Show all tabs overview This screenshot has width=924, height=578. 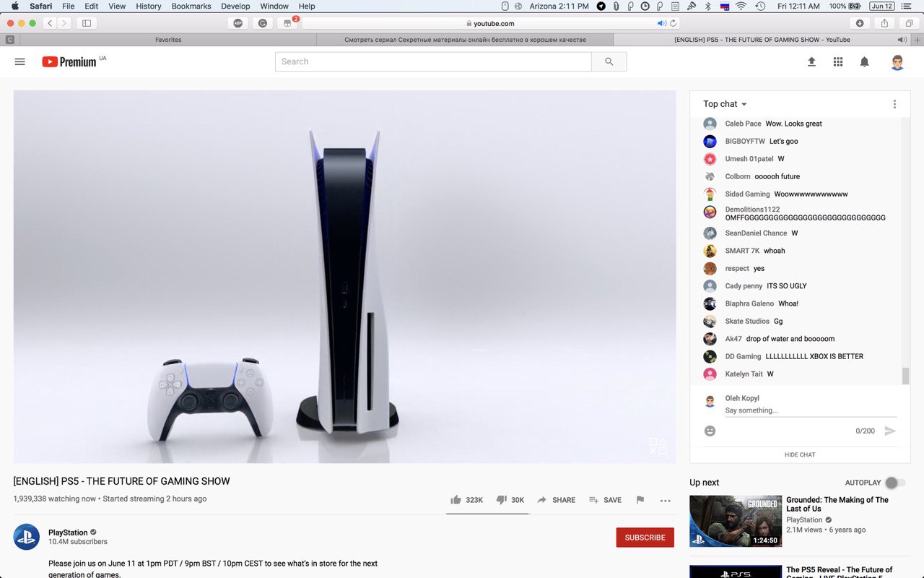click(x=909, y=23)
